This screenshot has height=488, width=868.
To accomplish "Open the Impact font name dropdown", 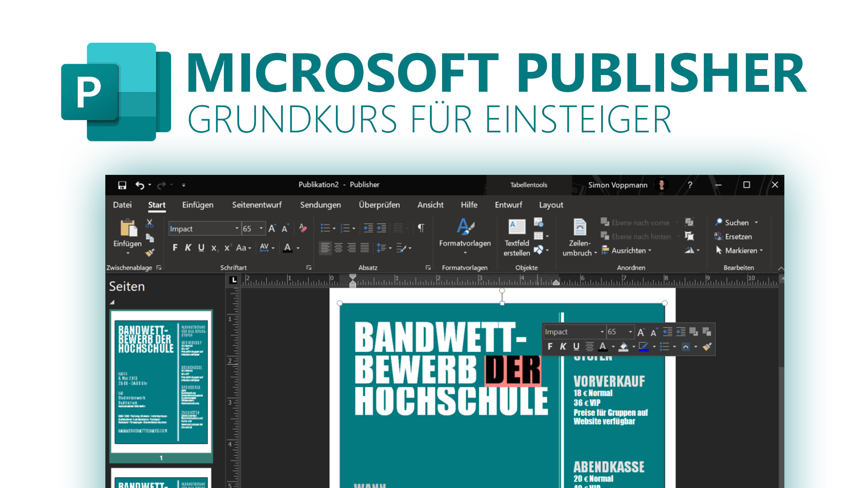I will [237, 229].
